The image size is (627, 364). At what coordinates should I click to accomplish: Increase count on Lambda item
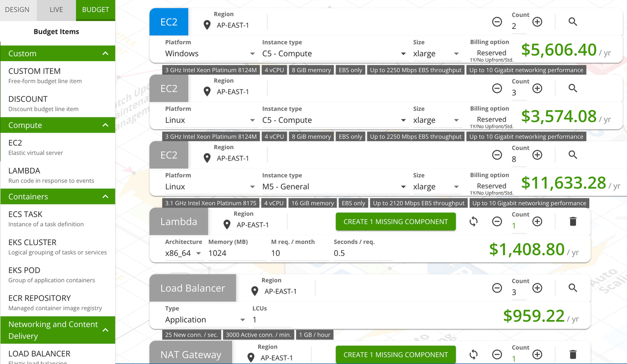537,221
